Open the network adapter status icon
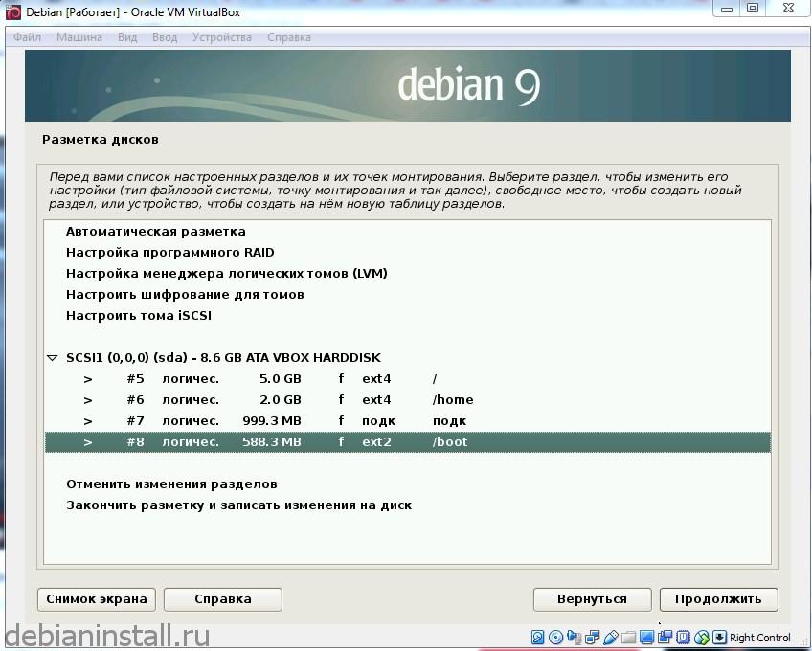The width and height of the screenshot is (812, 651). (592, 638)
